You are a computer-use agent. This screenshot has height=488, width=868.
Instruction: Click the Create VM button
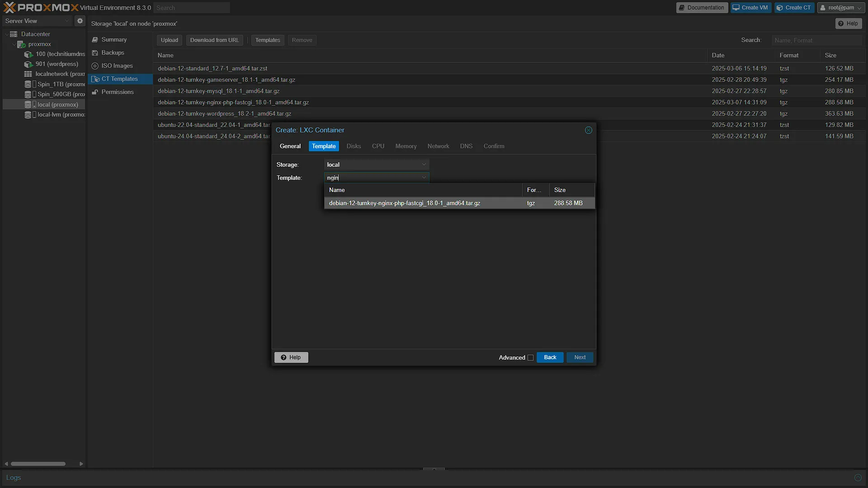[751, 8]
